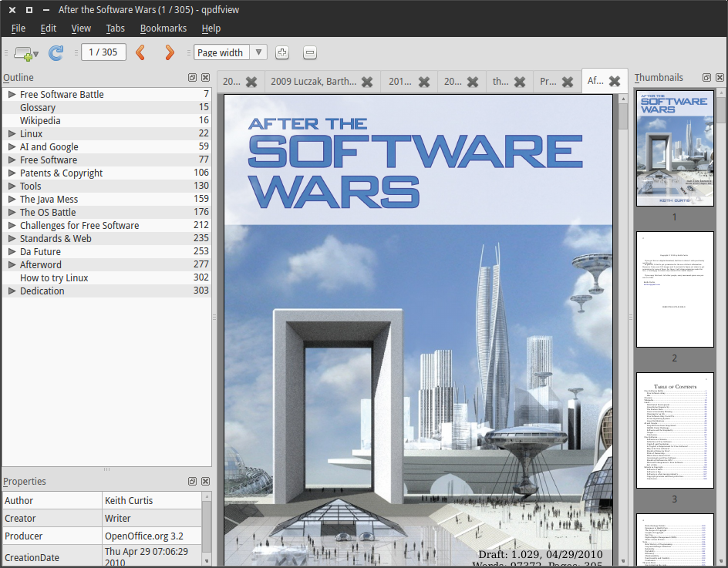Expand The Java Mess outline entry
728x568 pixels.
12,199
